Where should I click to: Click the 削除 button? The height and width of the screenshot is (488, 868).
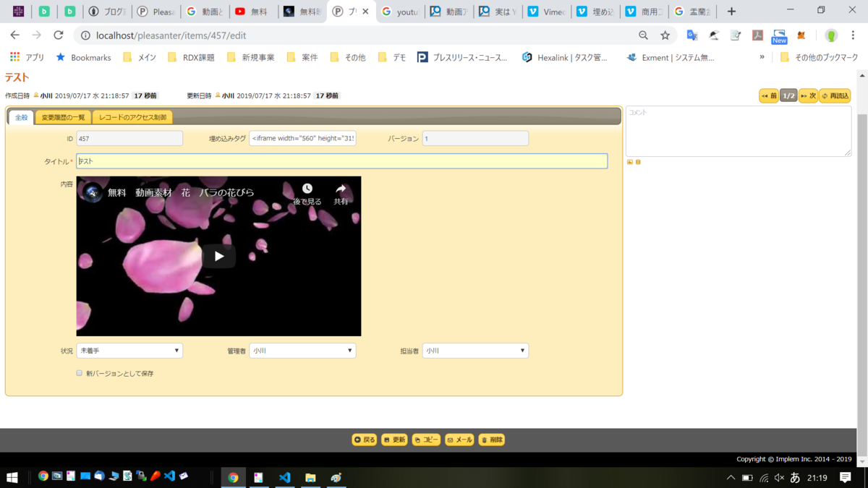click(491, 440)
